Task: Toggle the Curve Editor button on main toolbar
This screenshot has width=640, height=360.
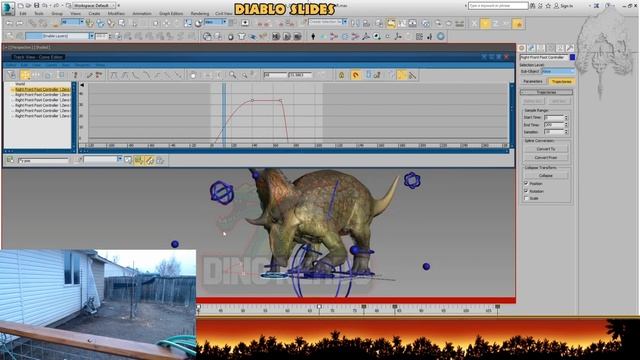Action: click(402, 23)
